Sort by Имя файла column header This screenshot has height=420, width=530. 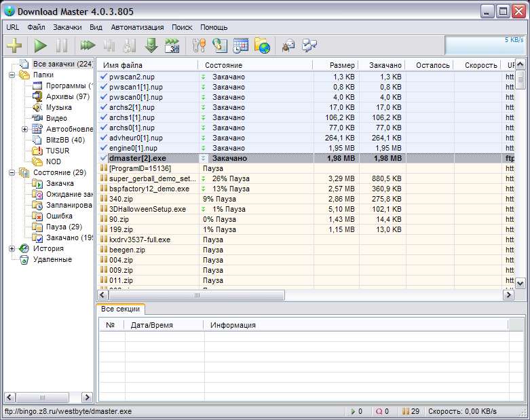coord(147,65)
